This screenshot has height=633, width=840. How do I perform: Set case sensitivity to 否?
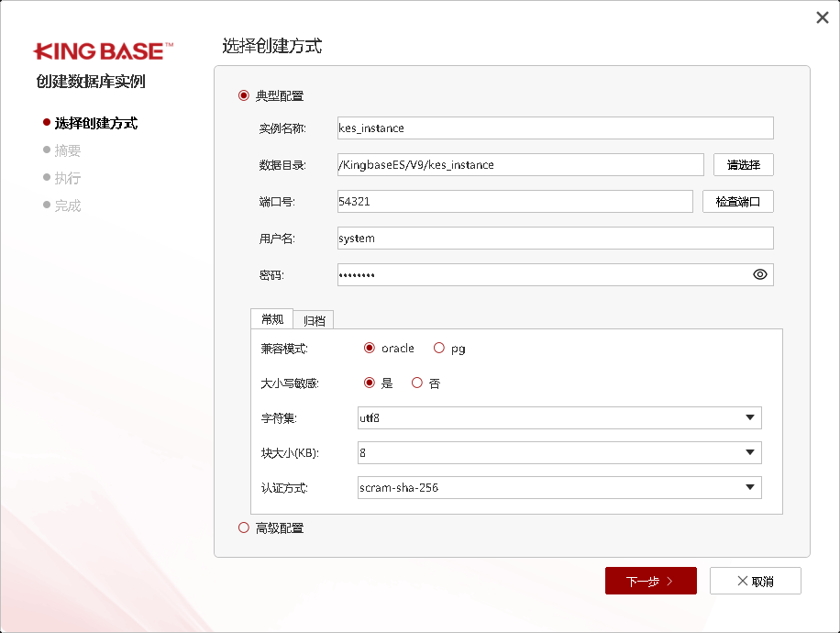(x=417, y=383)
